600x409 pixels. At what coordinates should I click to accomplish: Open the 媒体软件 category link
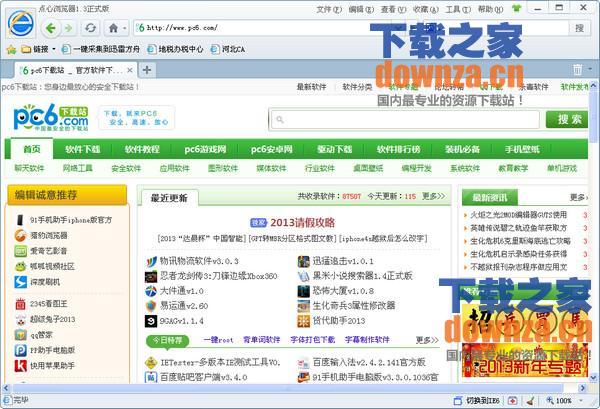(271, 168)
